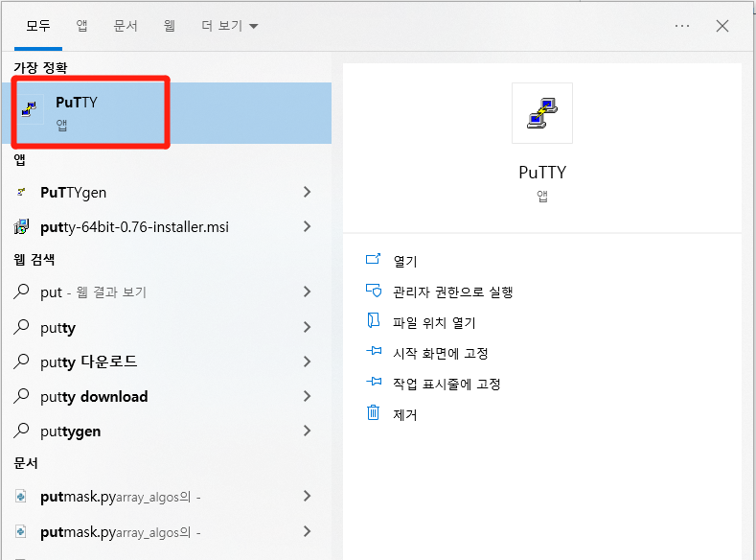Screen dimensions: 756x560
Task: Select 시작 화면에 고정
Action: [440, 353]
